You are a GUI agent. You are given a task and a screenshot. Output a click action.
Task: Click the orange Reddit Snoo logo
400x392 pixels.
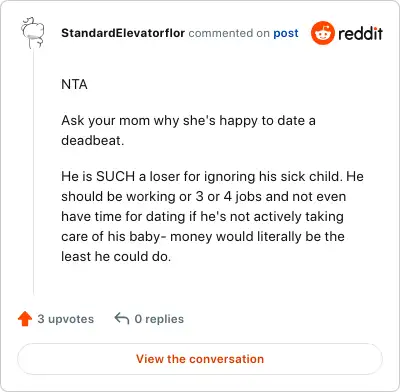pyautogui.click(x=322, y=33)
